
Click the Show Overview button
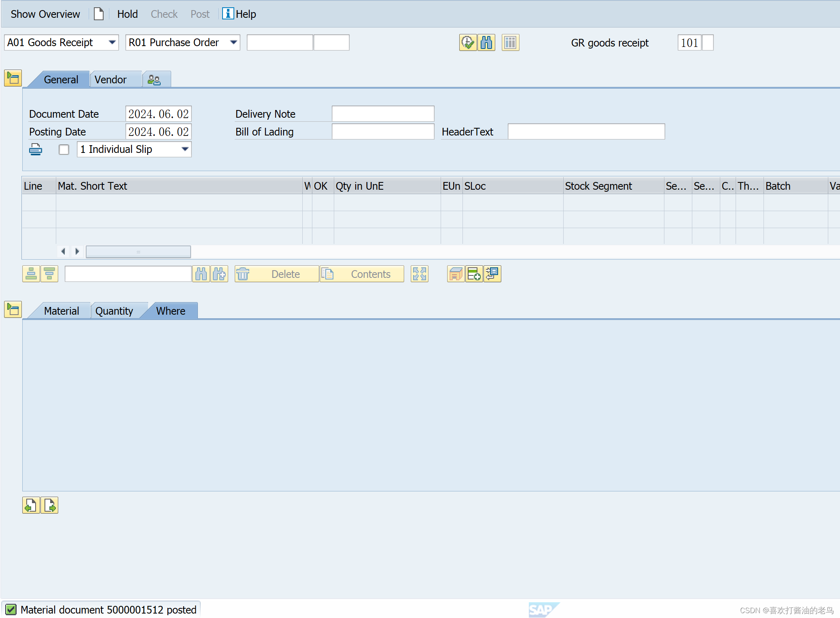tap(45, 14)
